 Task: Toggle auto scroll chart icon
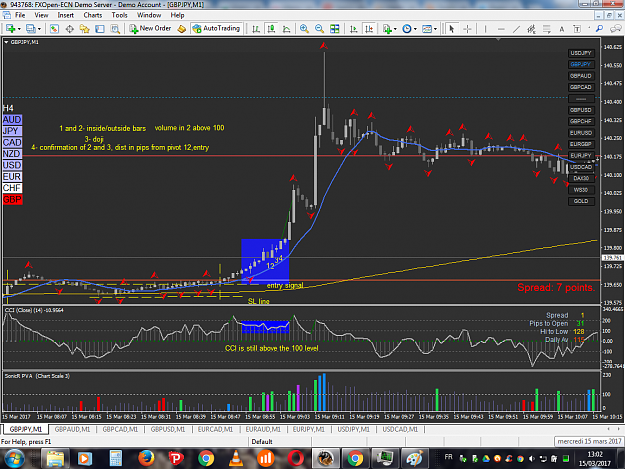tap(353, 29)
